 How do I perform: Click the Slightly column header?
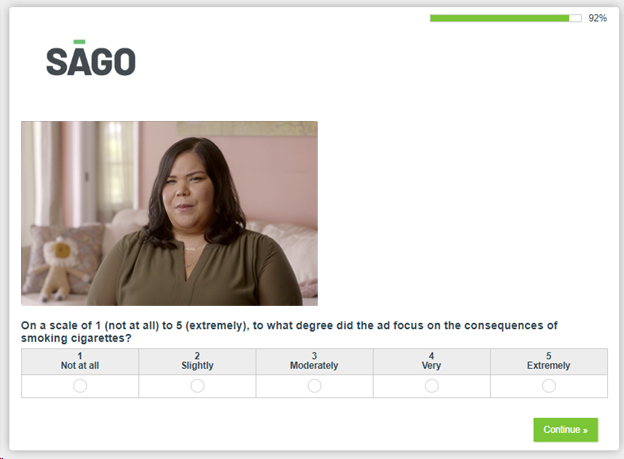click(197, 361)
